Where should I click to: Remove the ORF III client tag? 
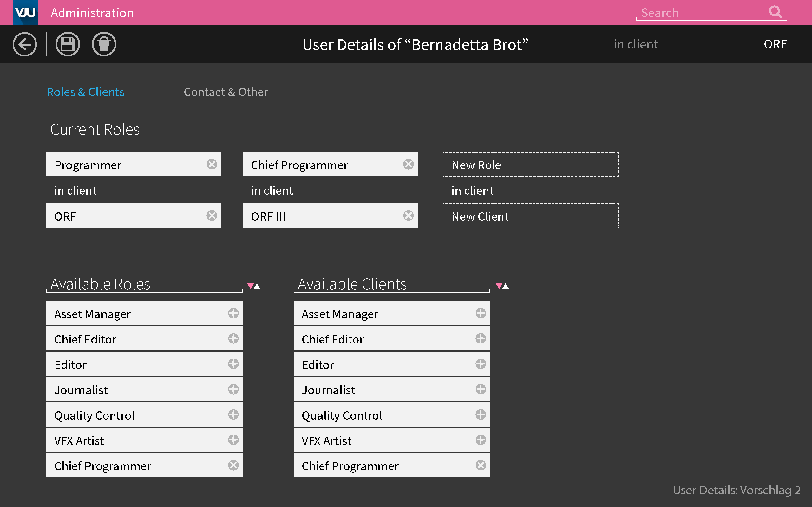(408, 215)
